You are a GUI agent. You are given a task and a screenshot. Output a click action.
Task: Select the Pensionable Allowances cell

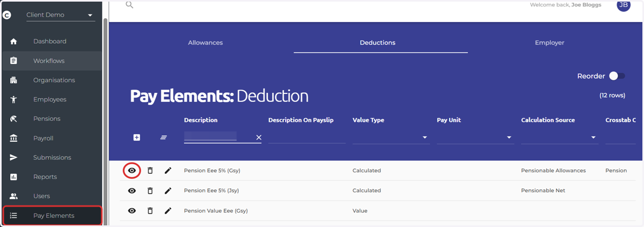tap(553, 171)
